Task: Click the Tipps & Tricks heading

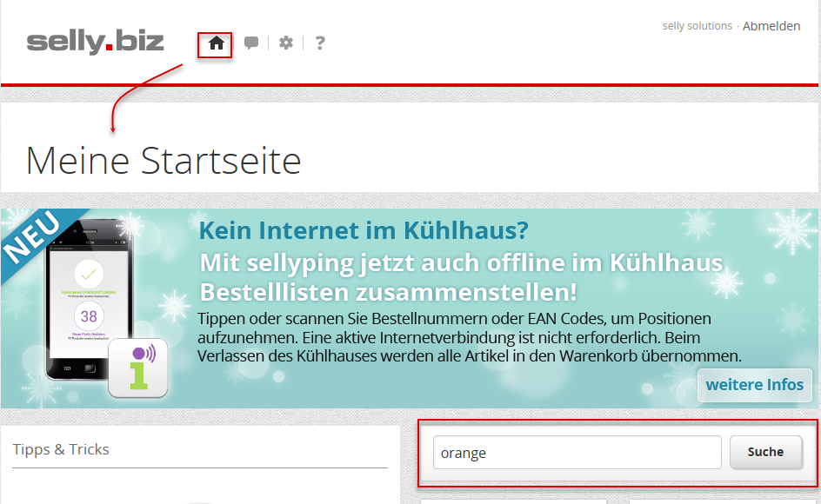Action: tap(61, 449)
